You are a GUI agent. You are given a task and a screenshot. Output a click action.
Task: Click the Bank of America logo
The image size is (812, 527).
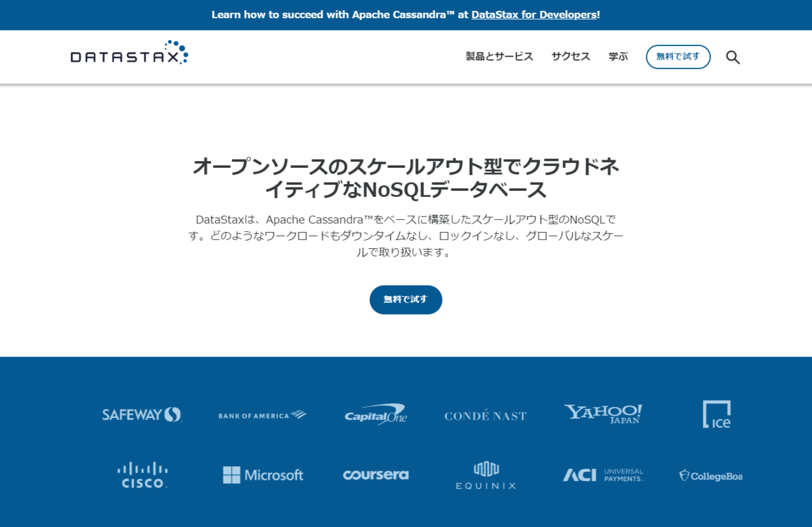click(263, 415)
